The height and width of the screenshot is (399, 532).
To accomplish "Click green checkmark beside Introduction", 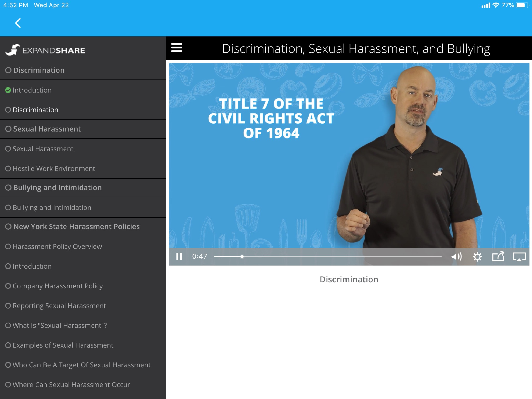I will 8,90.
